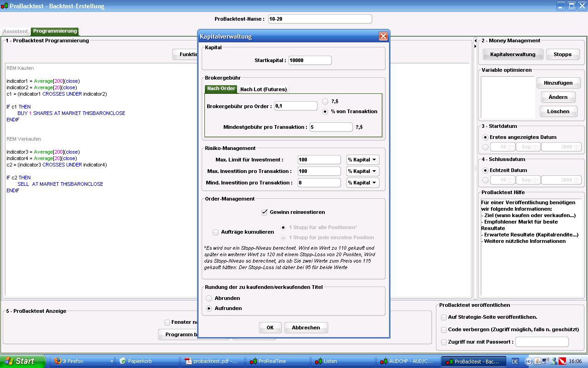Click the password field beside Zugriff nur mit Passwort
The height and width of the screenshot is (368, 588).
542,342
